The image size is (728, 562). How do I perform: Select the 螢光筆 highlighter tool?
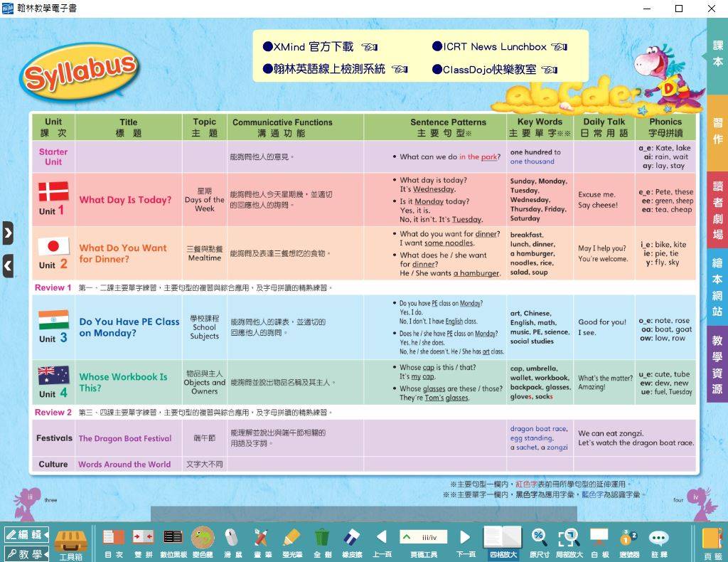coord(292,543)
